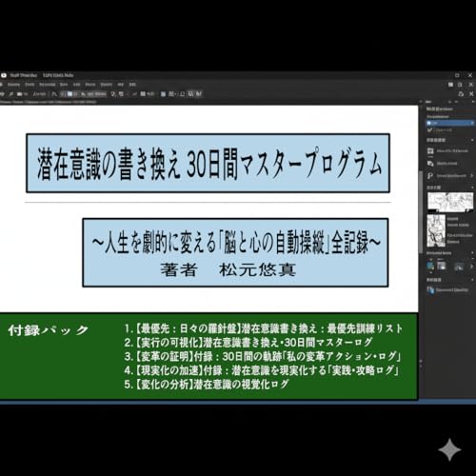Image resolution: width=476 pixels, height=476 pixels.
Task: Click the blue globe icon in the right panel
Action: pyautogui.click(x=430, y=266)
